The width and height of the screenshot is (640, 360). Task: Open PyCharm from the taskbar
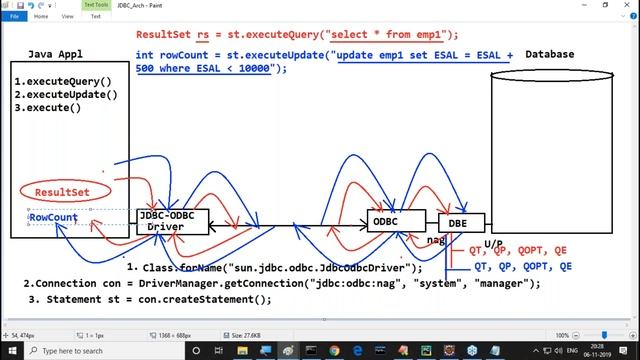pyautogui.click(x=426, y=351)
